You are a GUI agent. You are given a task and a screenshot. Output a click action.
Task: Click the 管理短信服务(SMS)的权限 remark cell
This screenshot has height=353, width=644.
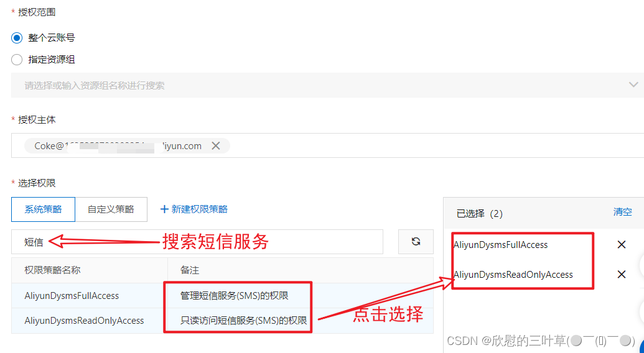(234, 296)
